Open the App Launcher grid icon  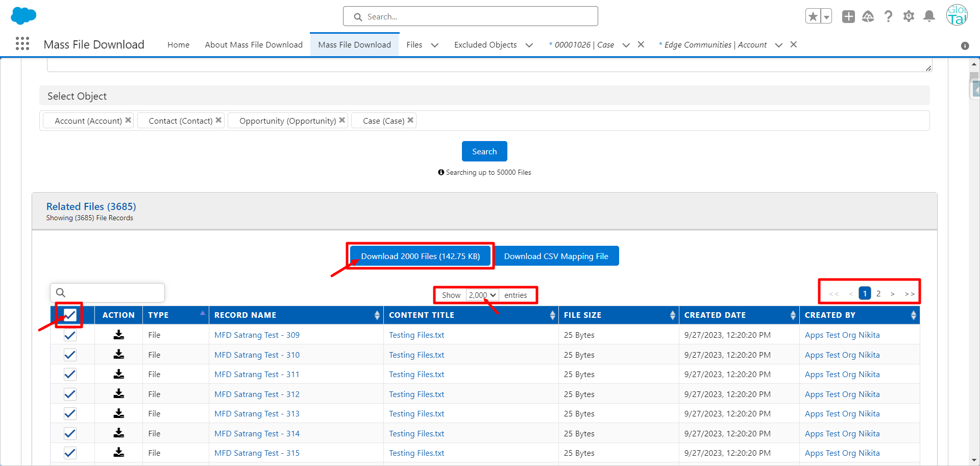tap(22, 43)
